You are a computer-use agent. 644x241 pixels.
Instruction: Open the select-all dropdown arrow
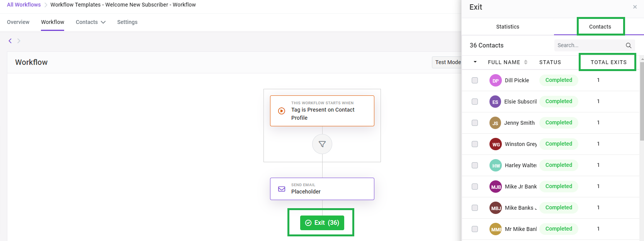coord(475,62)
